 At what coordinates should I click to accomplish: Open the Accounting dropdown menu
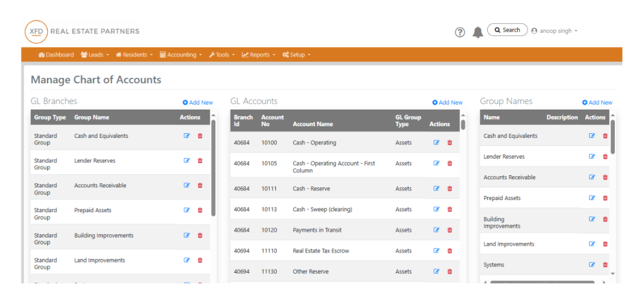tap(181, 55)
